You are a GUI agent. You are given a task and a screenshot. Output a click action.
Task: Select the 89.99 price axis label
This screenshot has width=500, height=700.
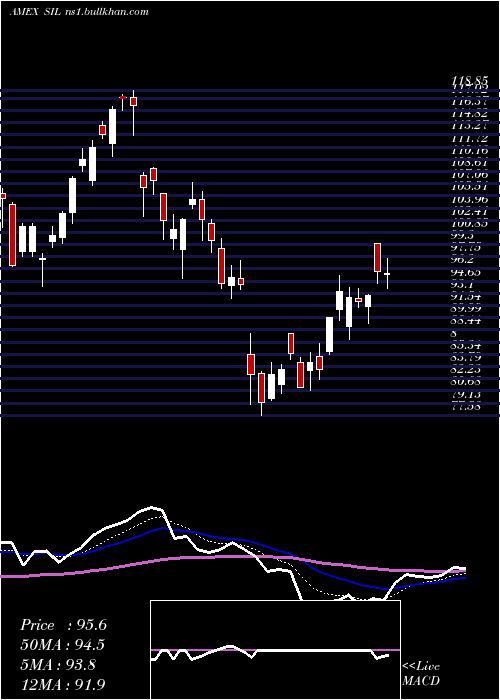tap(466, 309)
